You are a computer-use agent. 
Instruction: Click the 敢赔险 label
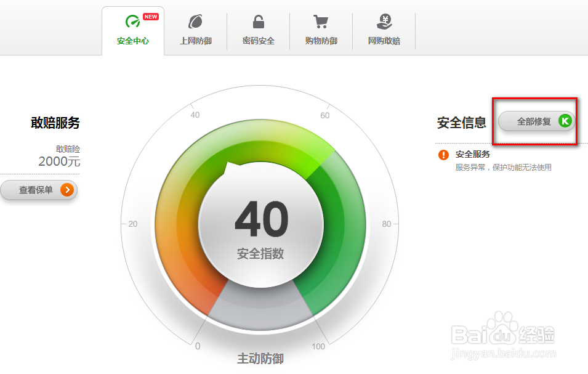[x=68, y=149]
